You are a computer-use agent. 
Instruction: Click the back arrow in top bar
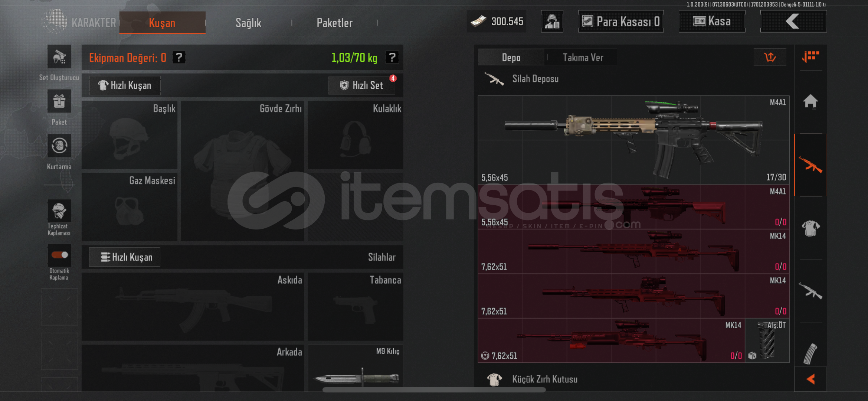(x=793, y=21)
